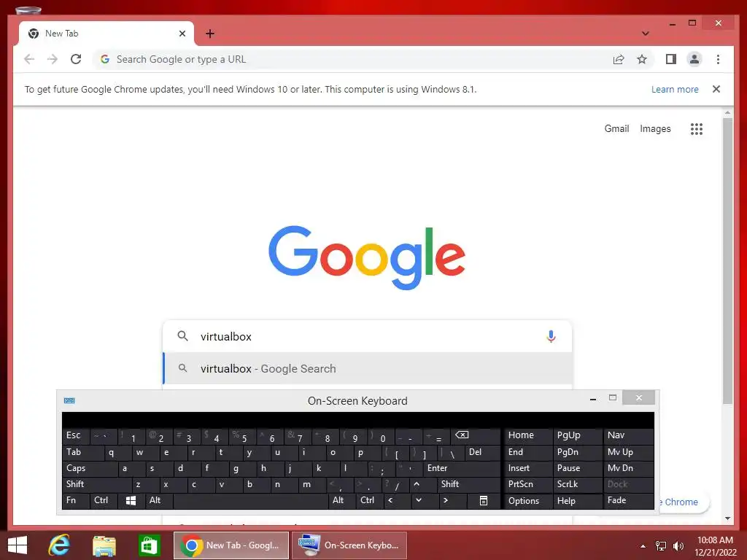Toggle left Shift key on keyboard

point(97,484)
